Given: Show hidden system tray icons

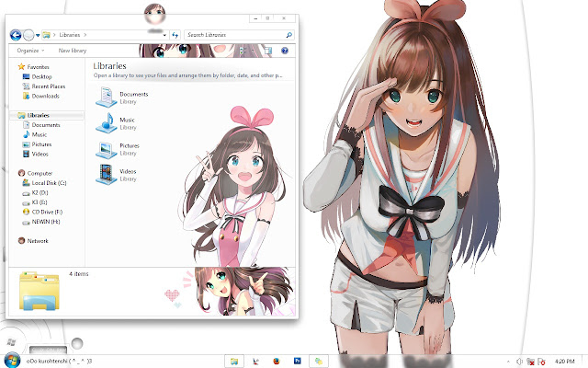Looking at the screenshot, I should (508, 362).
